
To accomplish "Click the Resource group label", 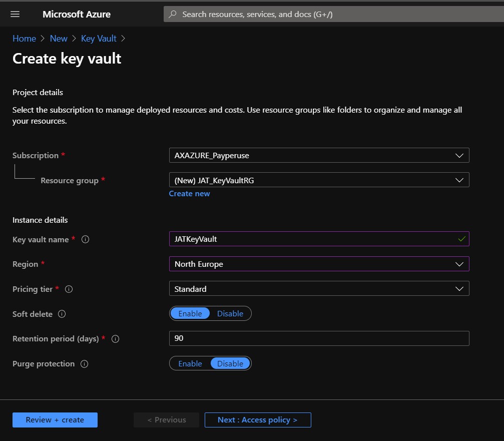I will (70, 181).
